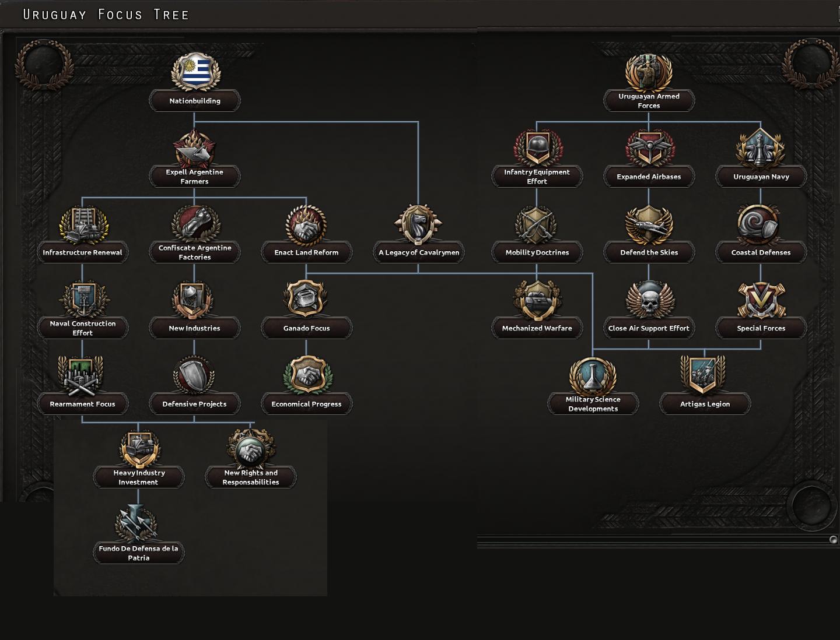The height and width of the screenshot is (640, 840).
Task: Click the Mobility Doctrines label plate
Action: click(537, 252)
